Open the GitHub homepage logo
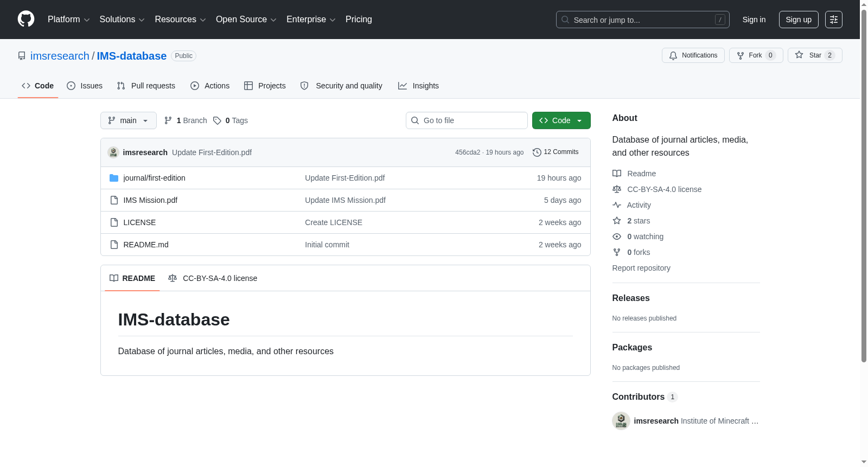The image size is (868, 467). tap(26, 19)
